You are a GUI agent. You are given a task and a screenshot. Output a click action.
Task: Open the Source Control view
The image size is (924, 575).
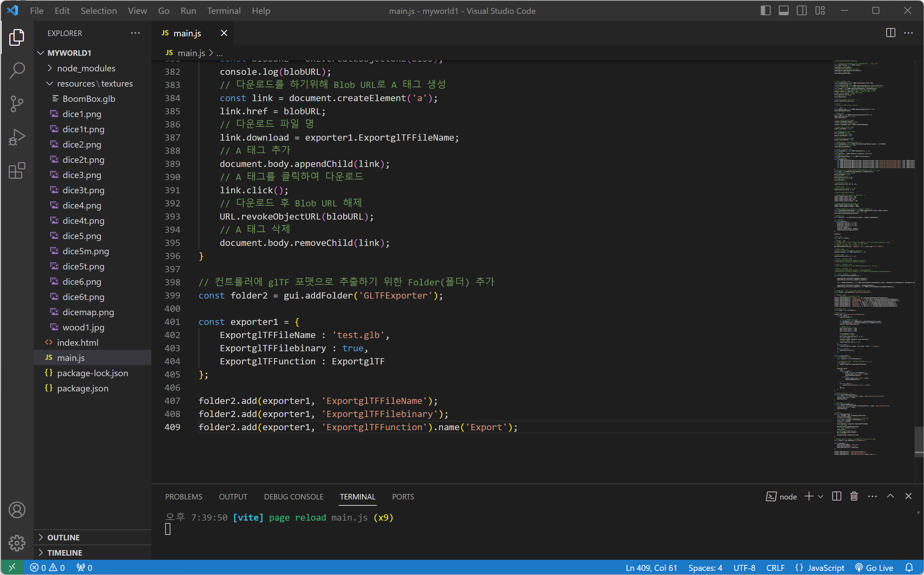[x=17, y=104]
